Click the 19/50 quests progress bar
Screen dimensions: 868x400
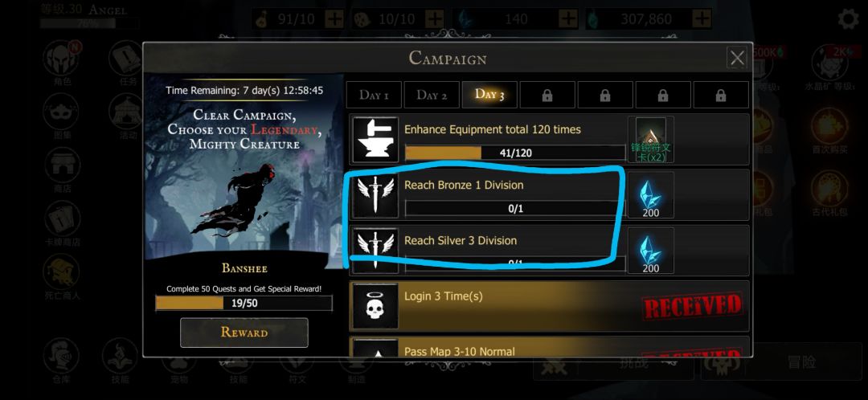point(244,303)
